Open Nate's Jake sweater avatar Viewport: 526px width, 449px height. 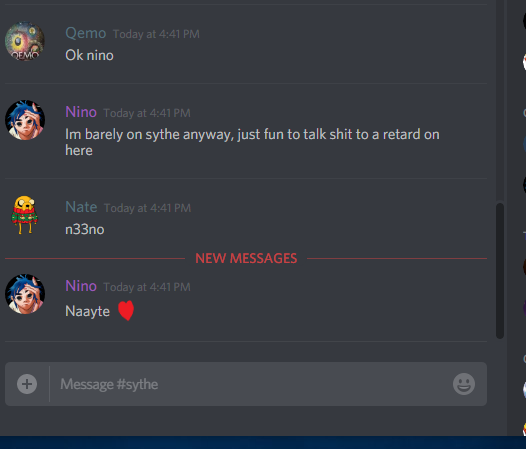(x=24, y=215)
